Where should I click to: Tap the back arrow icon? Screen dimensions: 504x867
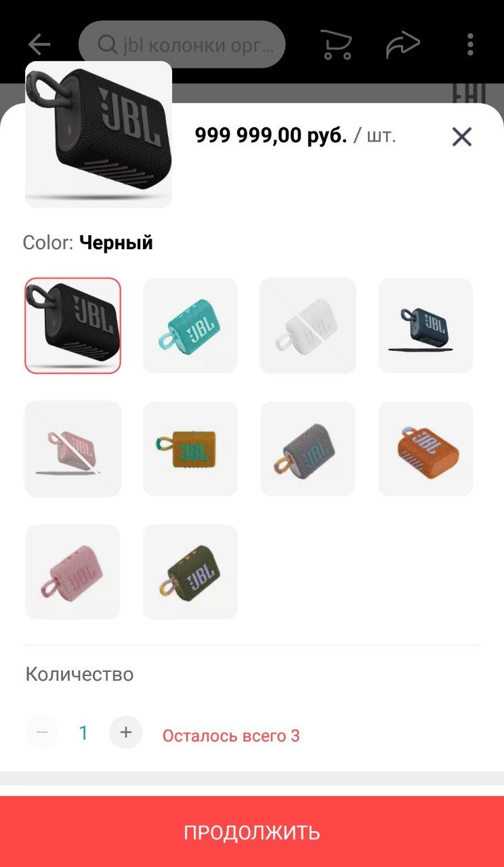coord(39,45)
